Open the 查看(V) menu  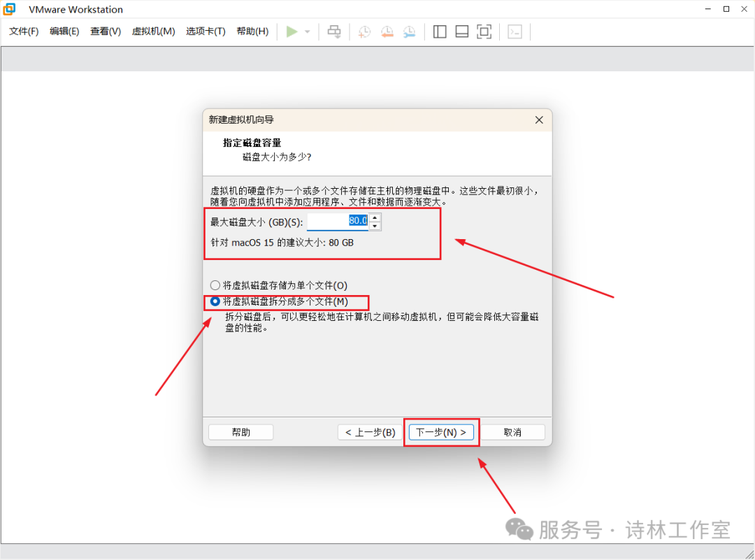(x=106, y=31)
